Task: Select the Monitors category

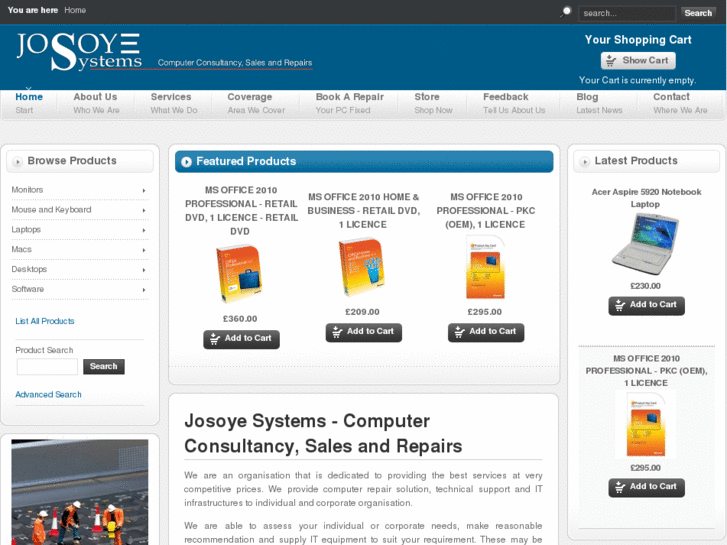Action: [x=27, y=190]
